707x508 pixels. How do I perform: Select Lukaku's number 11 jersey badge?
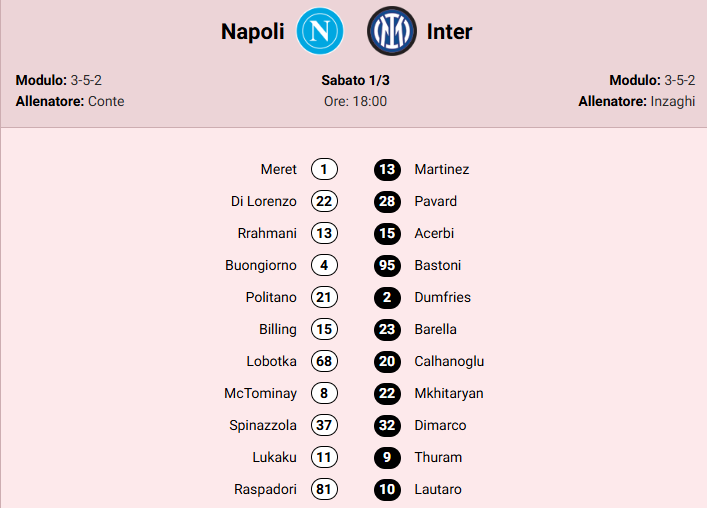click(324, 457)
